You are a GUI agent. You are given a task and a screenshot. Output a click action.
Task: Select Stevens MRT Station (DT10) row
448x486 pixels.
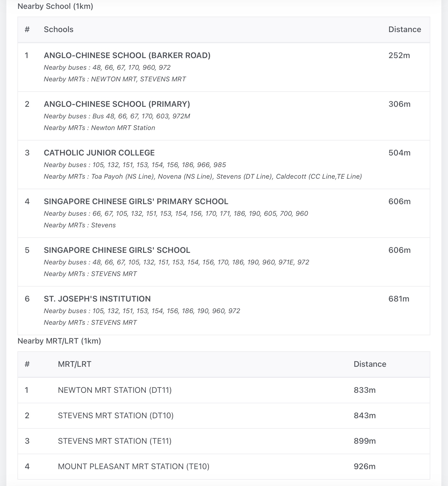[115, 415]
